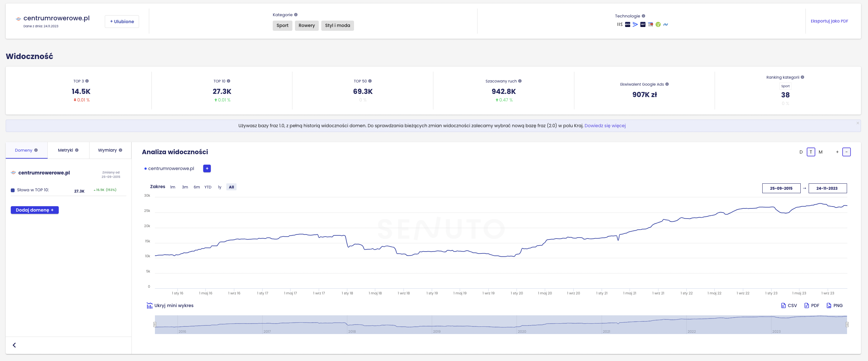
Task: Show info for TOP 10 metric
Action: tap(229, 81)
